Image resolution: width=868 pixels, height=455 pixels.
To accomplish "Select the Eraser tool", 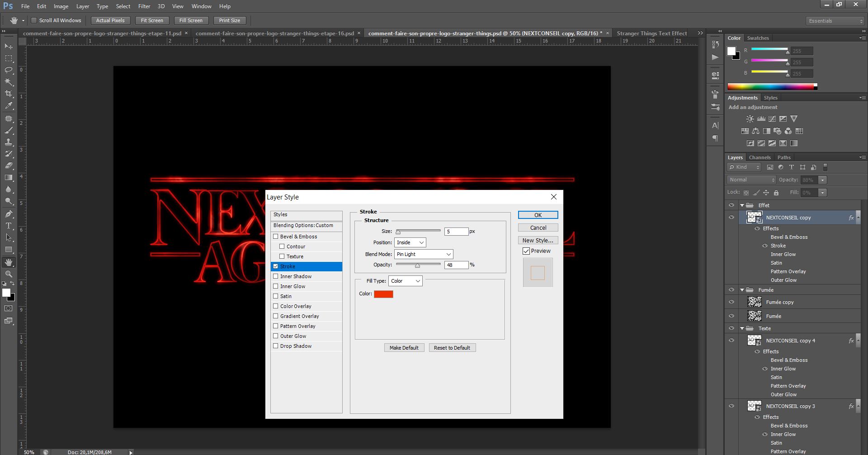I will pos(9,166).
